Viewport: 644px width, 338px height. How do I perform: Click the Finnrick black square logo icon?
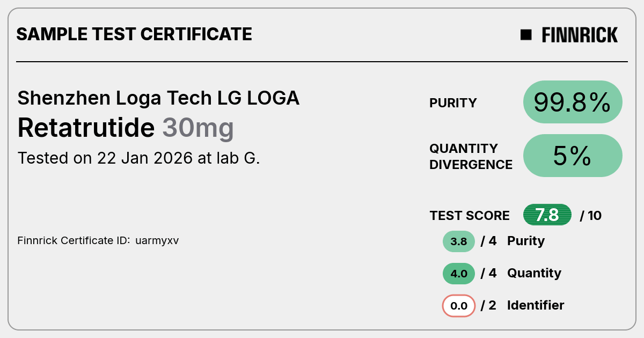pyautogui.click(x=526, y=35)
